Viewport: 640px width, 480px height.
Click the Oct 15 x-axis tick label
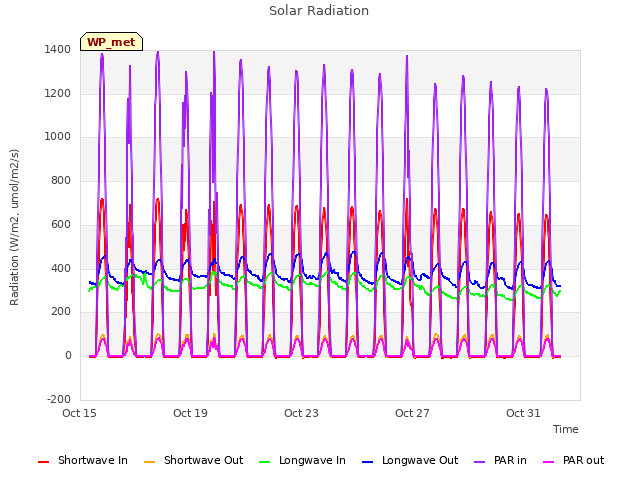(x=79, y=413)
